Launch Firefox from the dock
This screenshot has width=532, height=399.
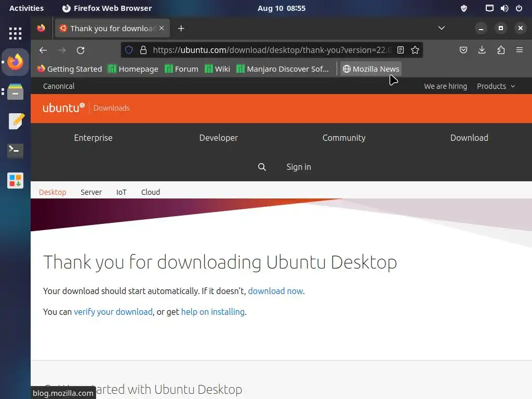tap(15, 62)
